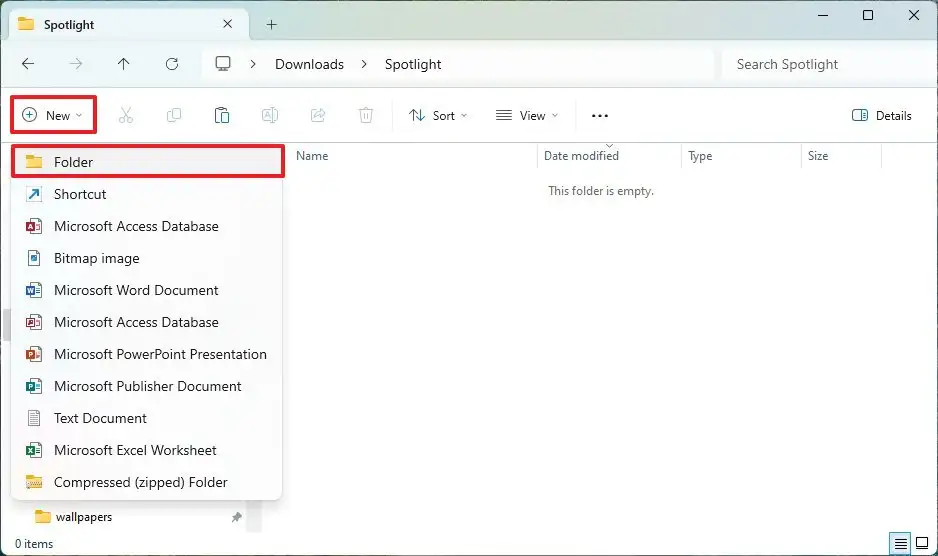The image size is (938, 556).
Task: Go back with the left arrow
Action: pos(28,64)
